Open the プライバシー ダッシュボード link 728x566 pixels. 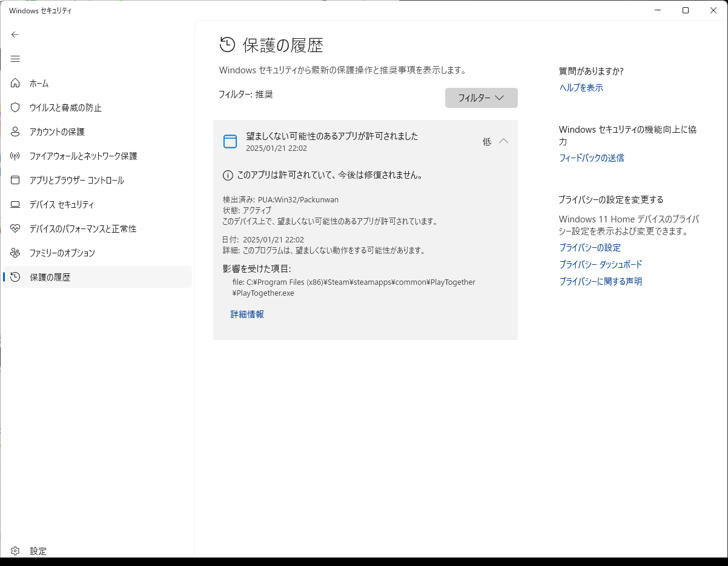[600, 265]
